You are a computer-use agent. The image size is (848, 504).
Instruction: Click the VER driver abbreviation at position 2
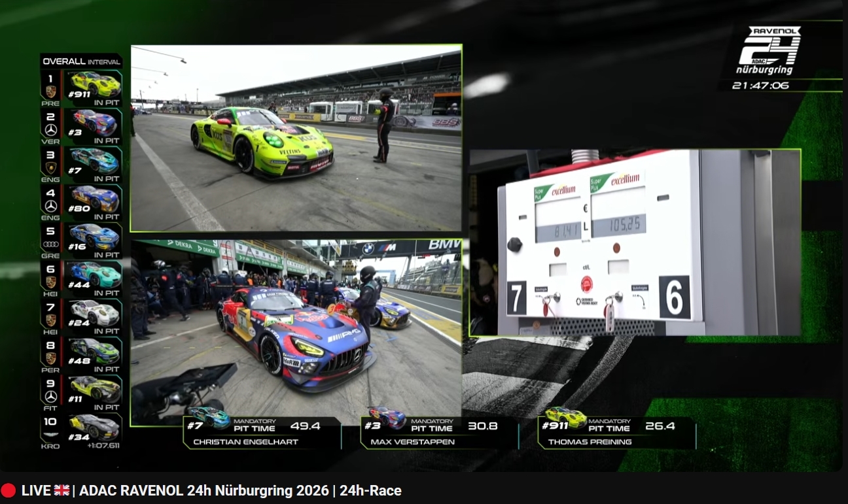[50, 141]
